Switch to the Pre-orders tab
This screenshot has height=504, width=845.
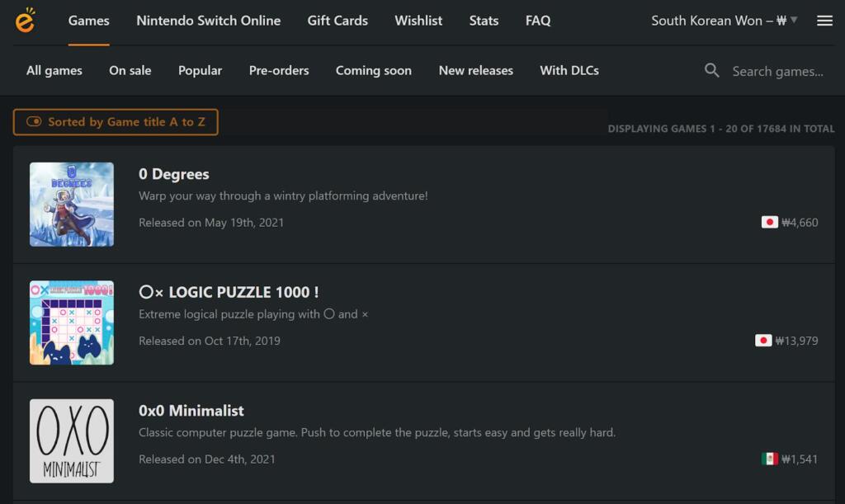[x=279, y=71]
